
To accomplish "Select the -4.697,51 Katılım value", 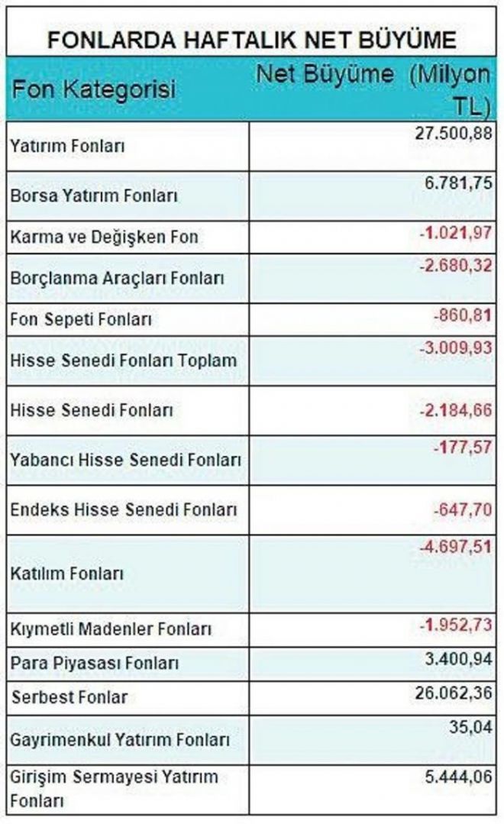I will point(456,547).
